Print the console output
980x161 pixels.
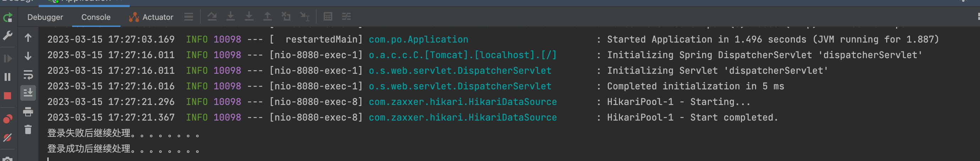coord(28,112)
